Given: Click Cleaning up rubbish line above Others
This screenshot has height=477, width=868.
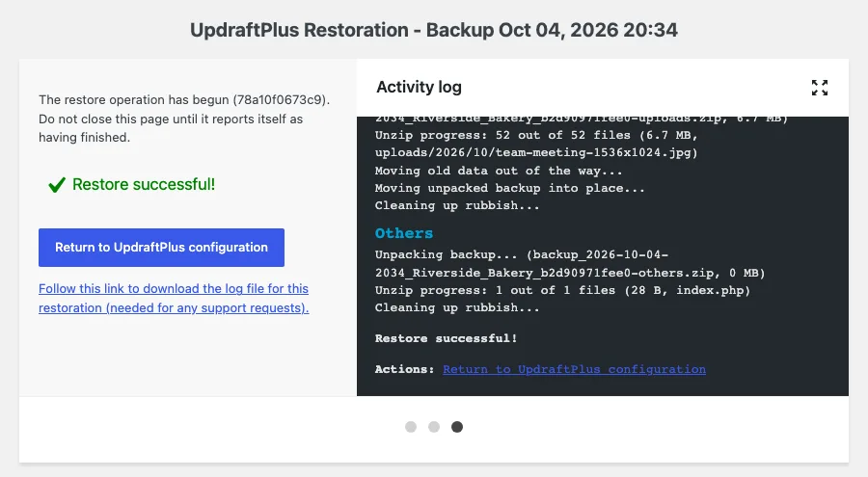Looking at the screenshot, I should click(x=457, y=205).
